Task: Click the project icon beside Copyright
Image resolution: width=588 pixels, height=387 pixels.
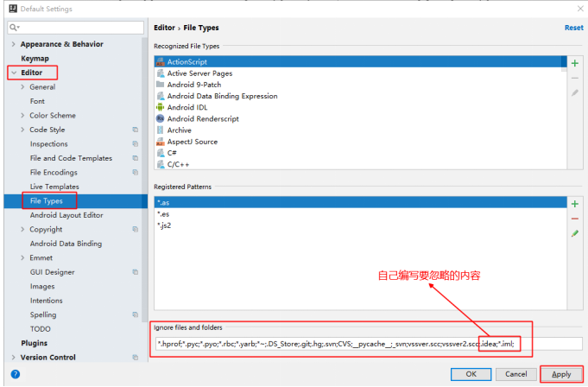Action: tap(136, 229)
